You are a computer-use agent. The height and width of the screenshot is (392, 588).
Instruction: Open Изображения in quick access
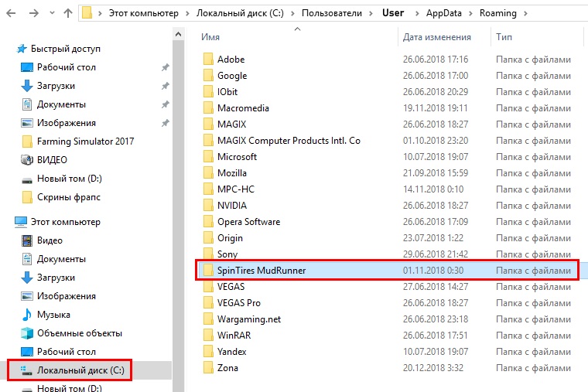[67, 123]
